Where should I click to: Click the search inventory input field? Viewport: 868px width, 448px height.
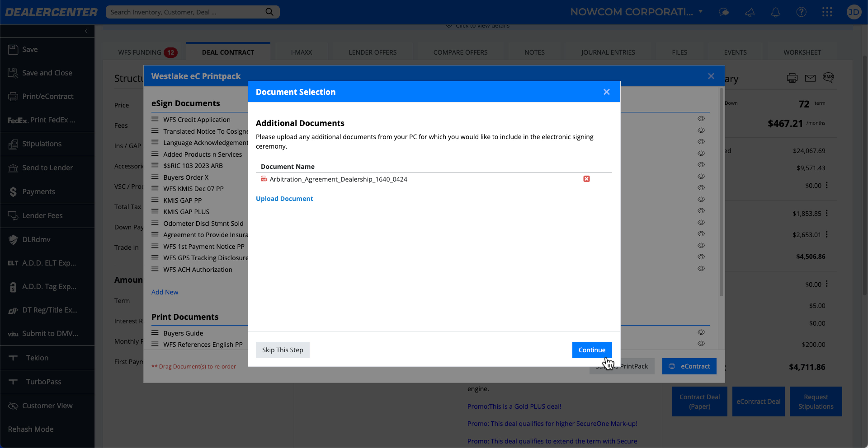[185, 12]
